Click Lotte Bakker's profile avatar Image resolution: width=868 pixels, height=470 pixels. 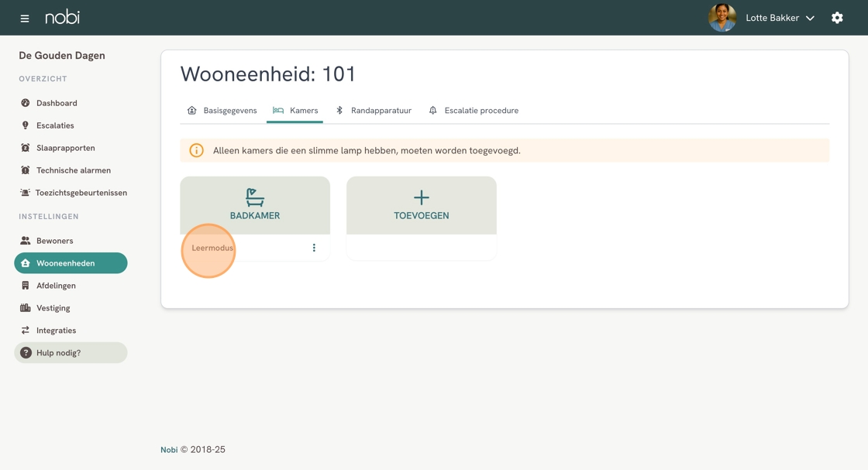point(722,18)
